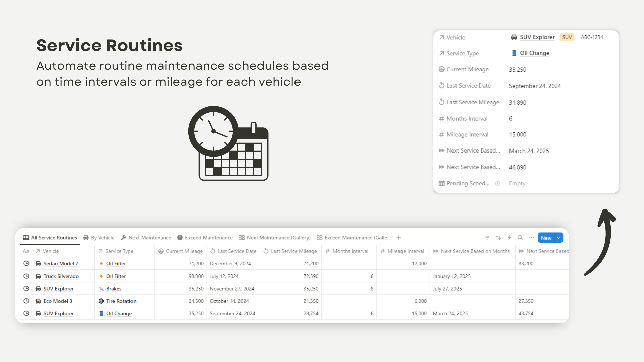
Task: Click the gauge icon beside Current Mileage in the card
Action: tap(442, 69)
